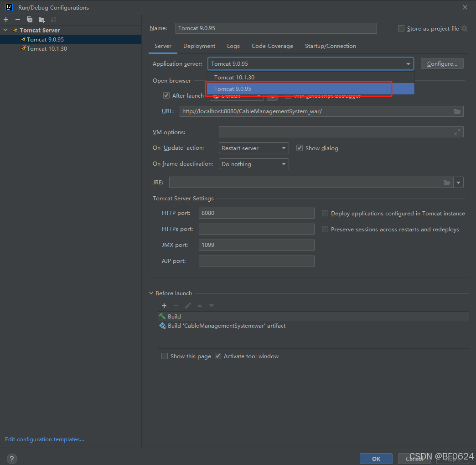Image resolution: width=476 pixels, height=465 pixels.
Task: Select the Build before-launch task
Action: [313, 316]
